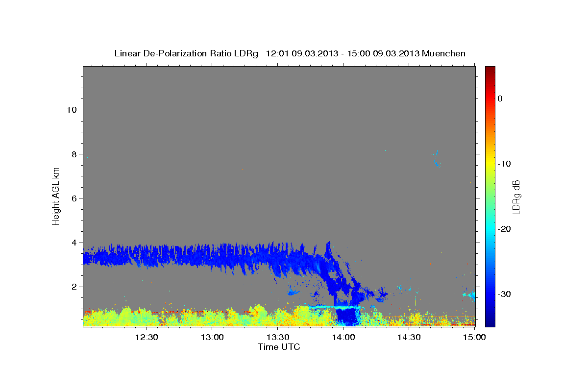
Task: Select the '12:30' time axis label
Action: [147, 337]
